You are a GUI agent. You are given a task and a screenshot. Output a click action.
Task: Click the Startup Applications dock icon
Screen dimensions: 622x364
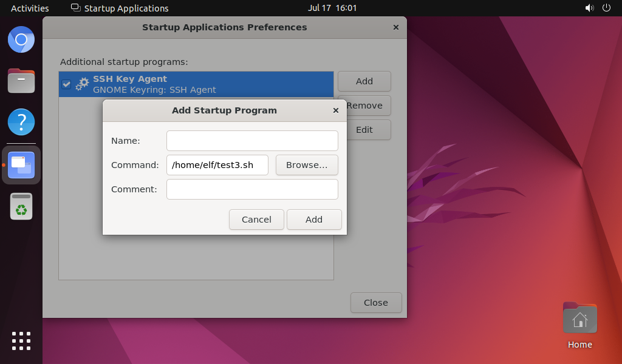[21, 165]
